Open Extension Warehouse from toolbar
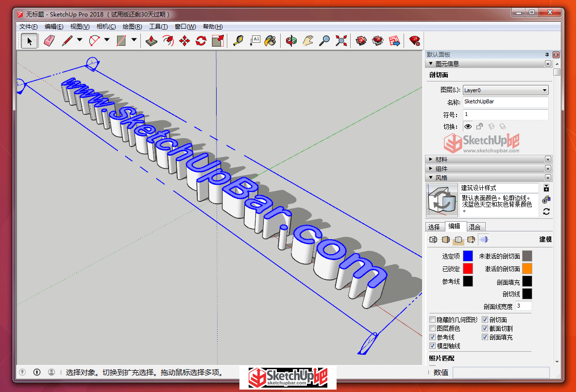Image resolution: width=576 pixels, height=392 pixels. tap(378, 41)
